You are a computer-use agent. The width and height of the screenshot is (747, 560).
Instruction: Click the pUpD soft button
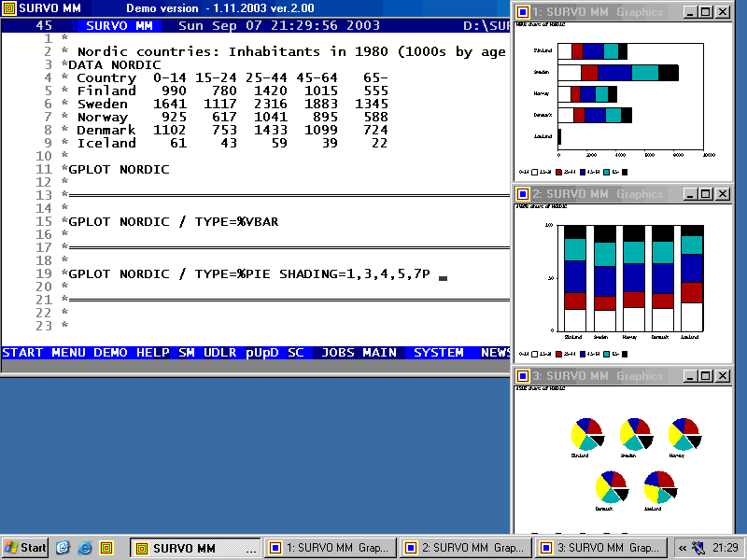pos(262,353)
